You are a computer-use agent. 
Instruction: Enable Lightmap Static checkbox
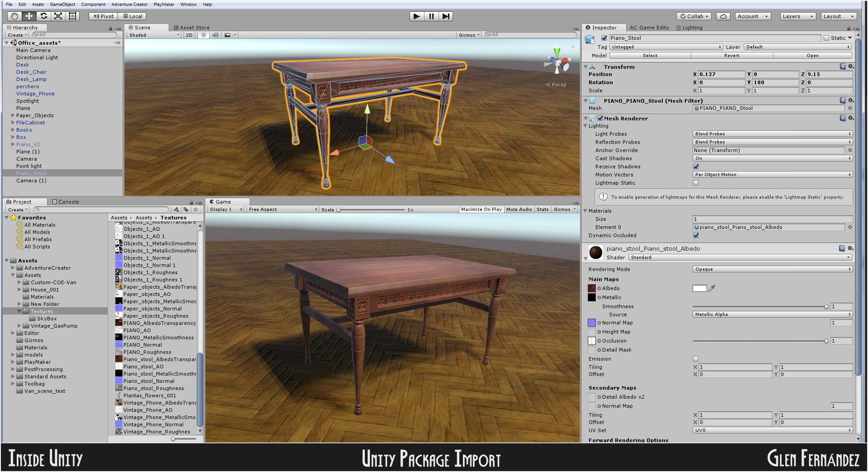[x=696, y=183]
